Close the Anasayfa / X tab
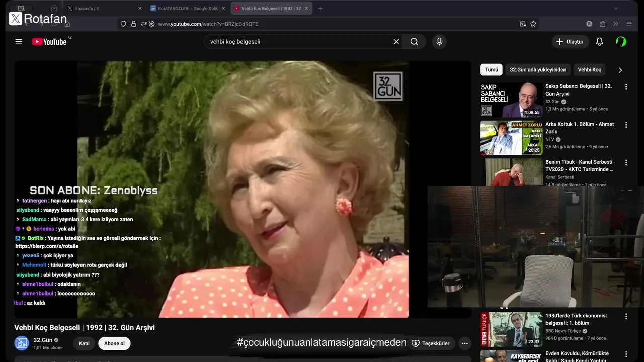The width and height of the screenshot is (644, 362). 140,8
